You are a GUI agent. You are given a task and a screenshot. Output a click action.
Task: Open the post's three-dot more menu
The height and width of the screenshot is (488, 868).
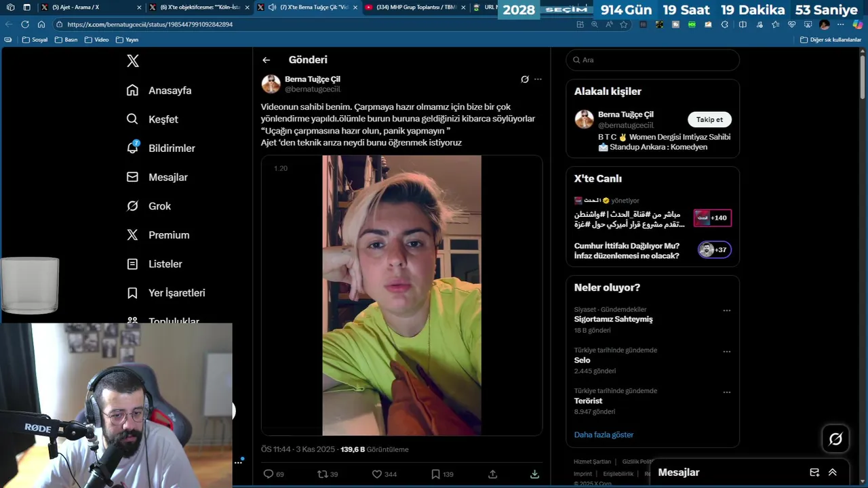click(x=538, y=79)
